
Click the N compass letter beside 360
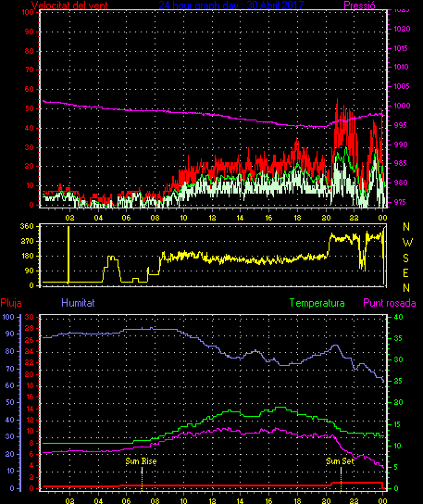click(x=406, y=227)
